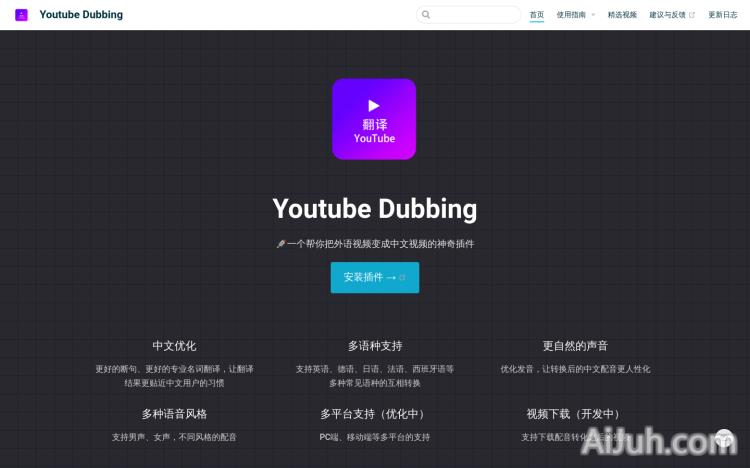Click the 多种语音风格 feature heading

coord(174,414)
